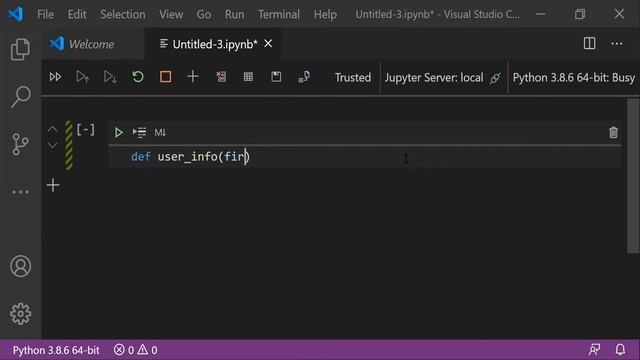Open the Edit menu
Screen dimensions: 640x360
click(77, 14)
